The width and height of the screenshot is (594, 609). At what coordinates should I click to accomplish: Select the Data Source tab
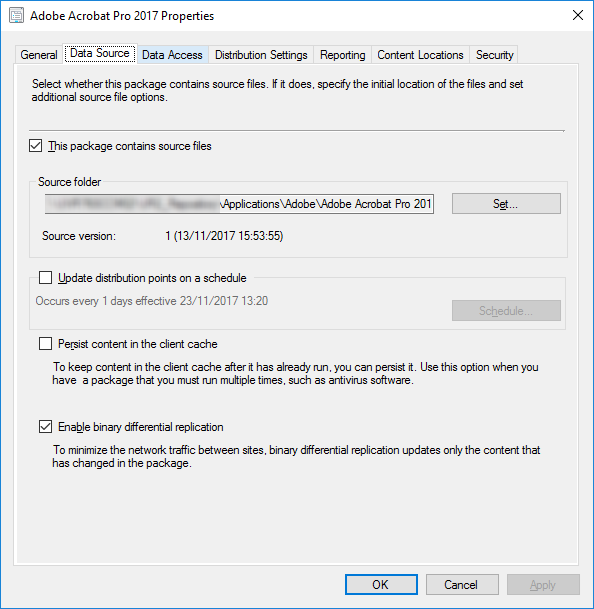tap(100, 53)
